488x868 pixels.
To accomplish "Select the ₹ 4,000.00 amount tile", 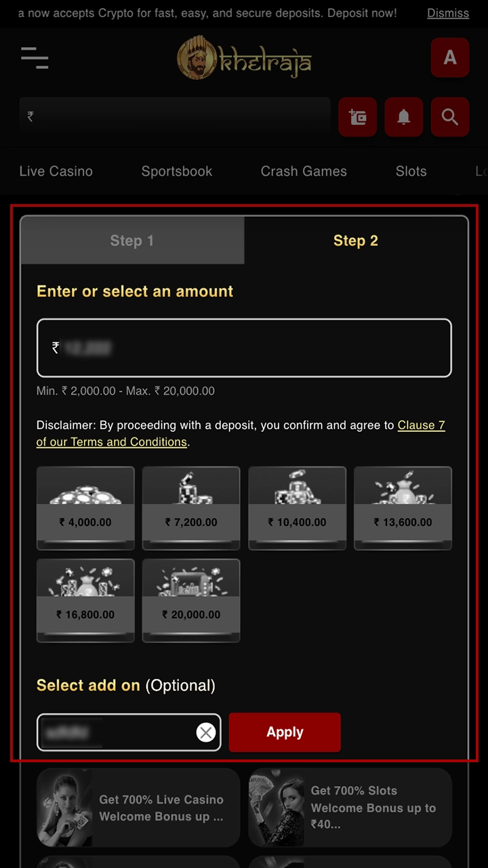I will point(85,508).
